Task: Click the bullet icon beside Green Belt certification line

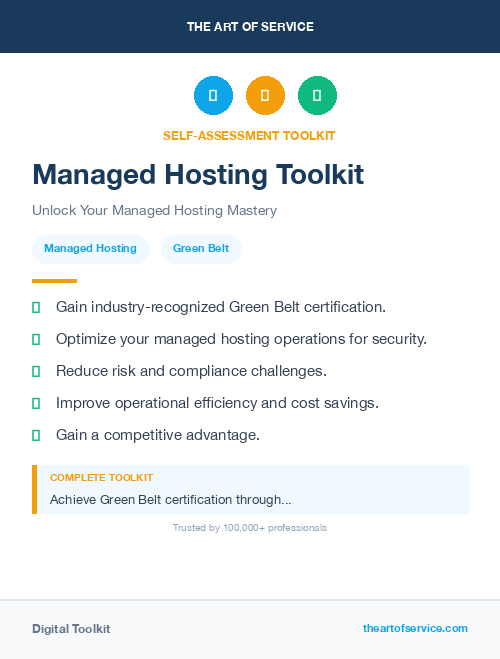Action: pyautogui.click(x=36, y=308)
